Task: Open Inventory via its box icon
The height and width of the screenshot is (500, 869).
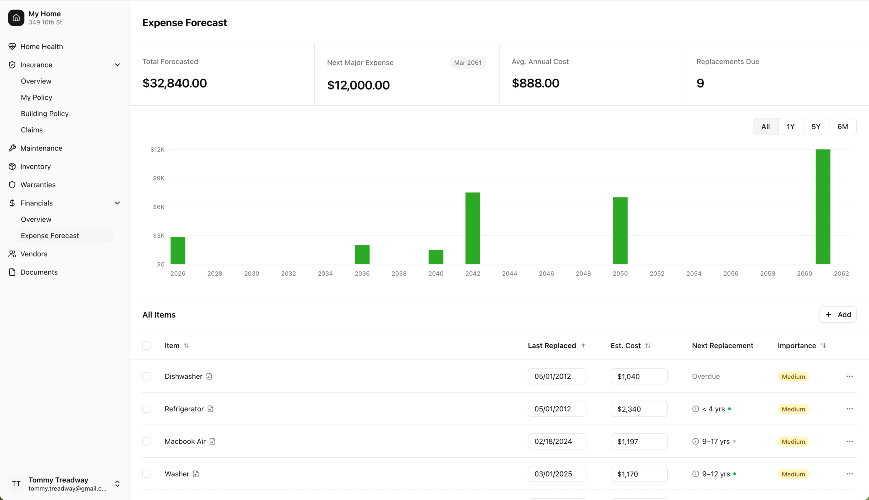Action: tap(12, 166)
